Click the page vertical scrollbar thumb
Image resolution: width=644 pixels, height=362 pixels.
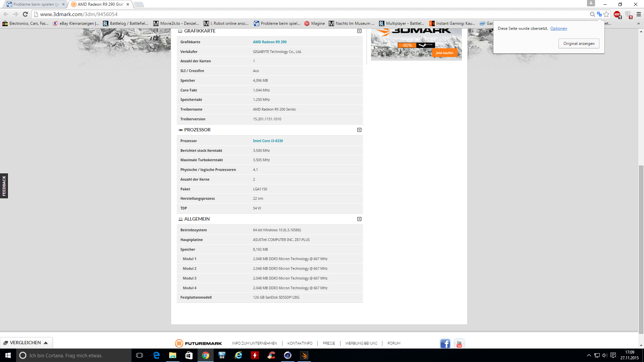pos(641,250)
